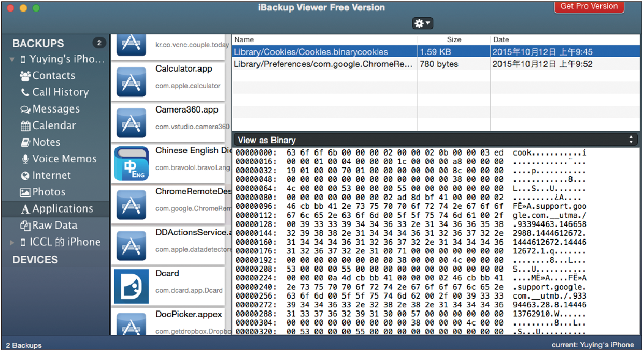Click the Contacts label in sidebar
644x352 pixels.
[x=54, y=76]
